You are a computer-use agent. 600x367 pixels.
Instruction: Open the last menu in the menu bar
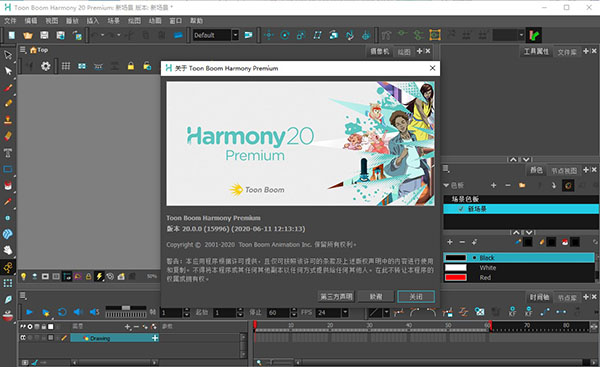(x=196, y=21)
